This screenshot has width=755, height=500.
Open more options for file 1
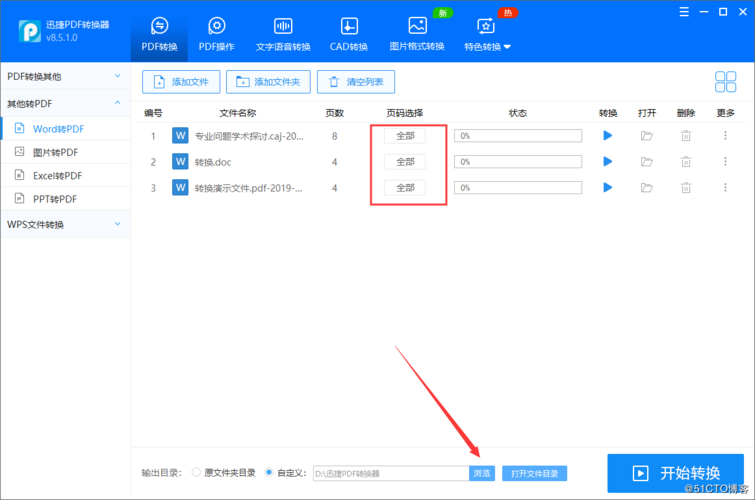(725, 136)
